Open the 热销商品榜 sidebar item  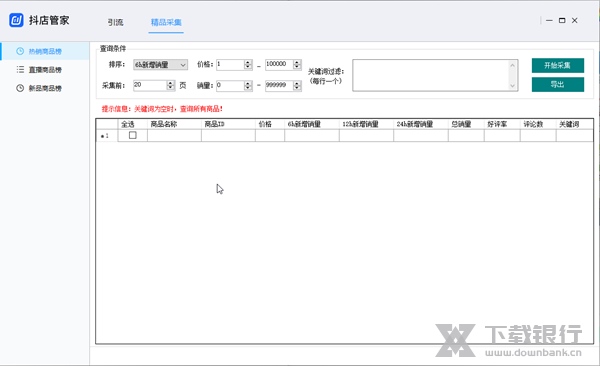point(45,51)
